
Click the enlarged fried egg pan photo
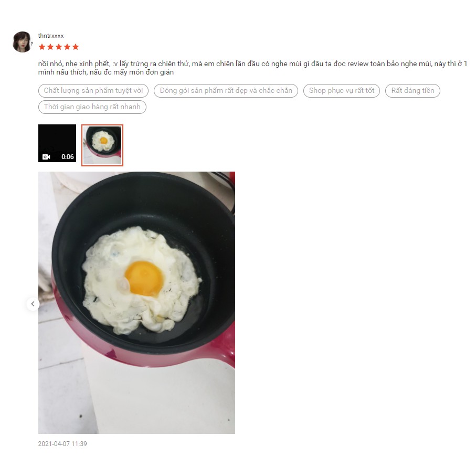tap(136, 303)
